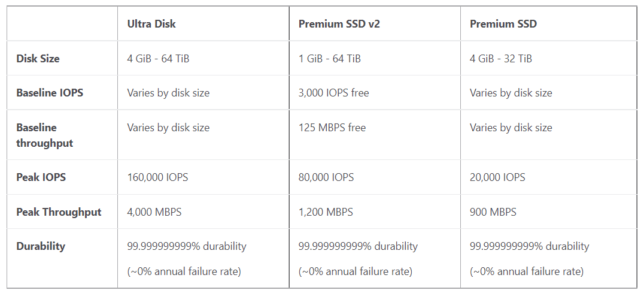644x296 pixels.
Task: Select the Durability row label
Action: pos(41,246)
